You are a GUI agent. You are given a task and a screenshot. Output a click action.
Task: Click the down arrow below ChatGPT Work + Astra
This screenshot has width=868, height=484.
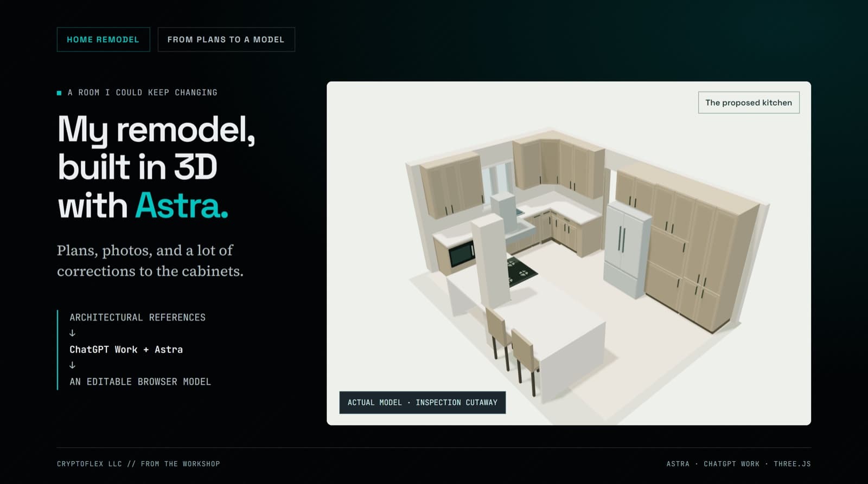pyautogui.click(x=72, y=365)
